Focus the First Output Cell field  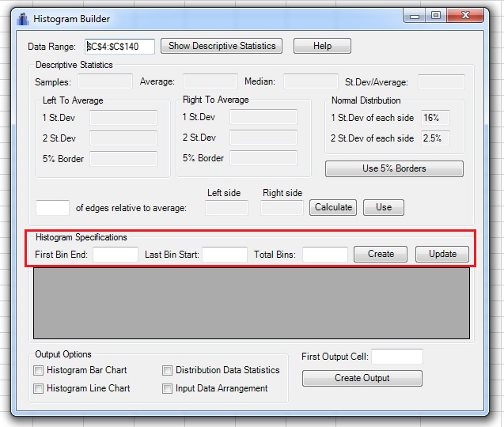point(397,357)
